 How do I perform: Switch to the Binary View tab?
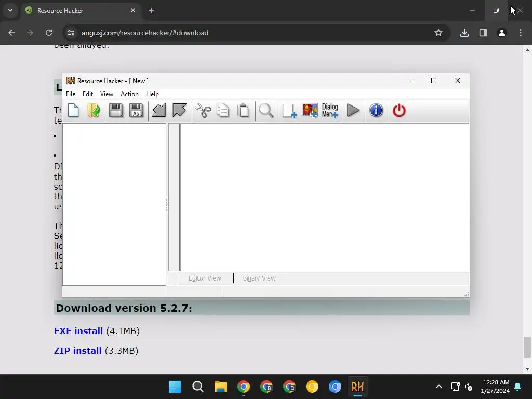259,278
